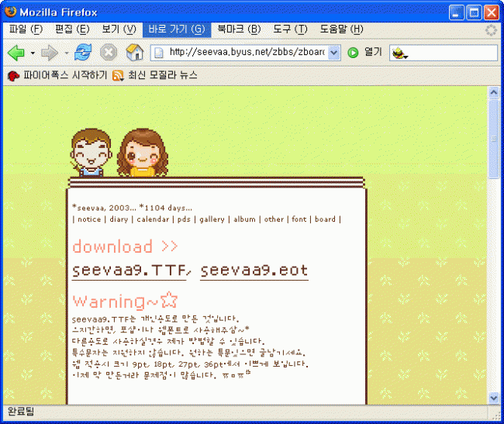Click the URL address field
The height and width of the screenshot is (424, 504).
click(x=247, y=52)
